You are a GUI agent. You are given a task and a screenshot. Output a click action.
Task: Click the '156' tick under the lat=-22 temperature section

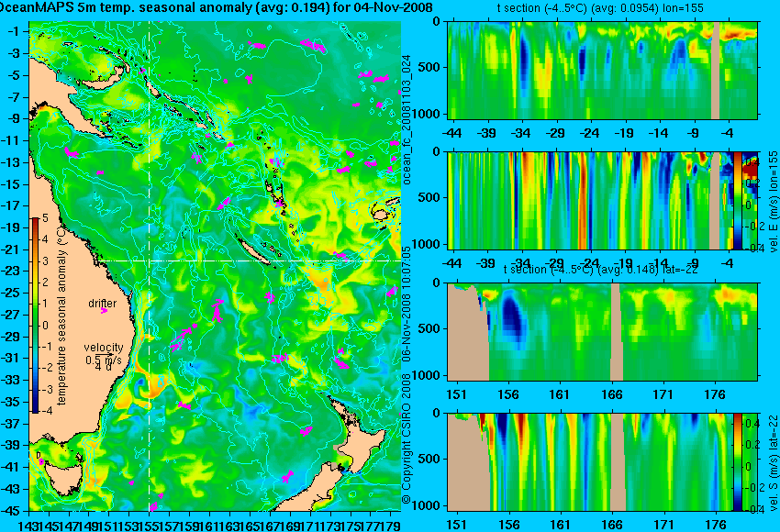(x=508, y=394)
